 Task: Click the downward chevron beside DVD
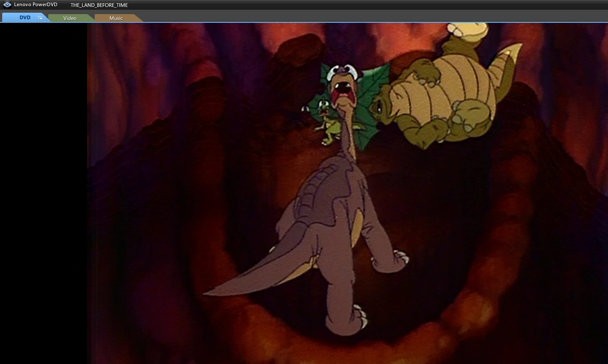pos(41,17)
